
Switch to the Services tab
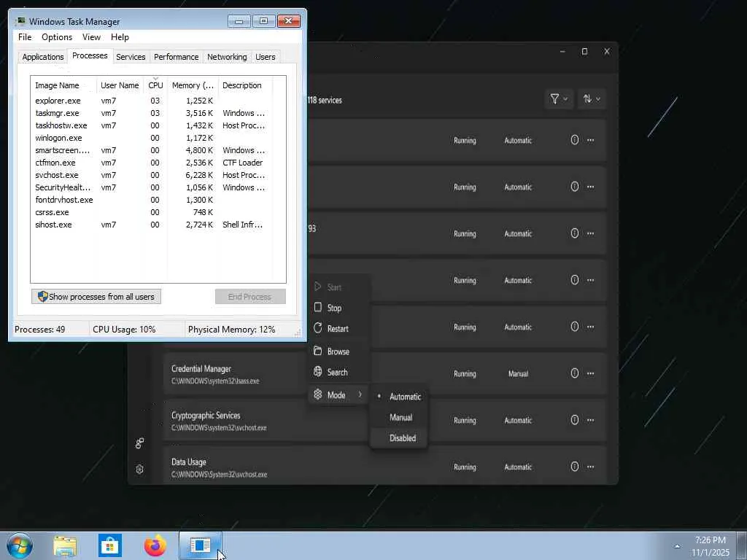(131, 57)
